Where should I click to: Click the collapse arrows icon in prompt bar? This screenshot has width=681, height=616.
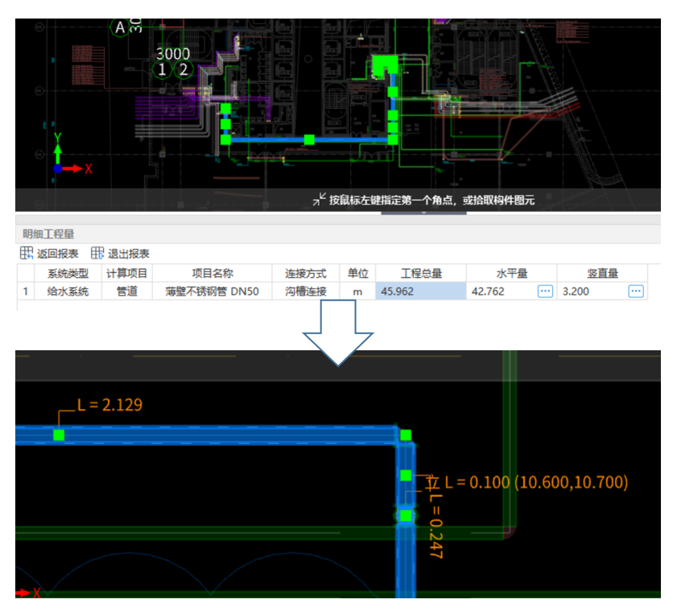click(x=320, y=199)
